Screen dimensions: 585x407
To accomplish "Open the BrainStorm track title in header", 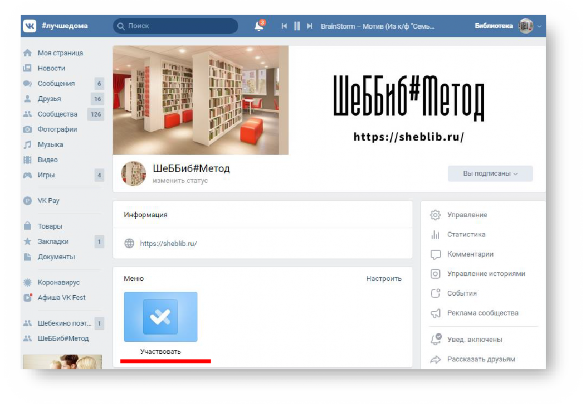I will [377, 26].
